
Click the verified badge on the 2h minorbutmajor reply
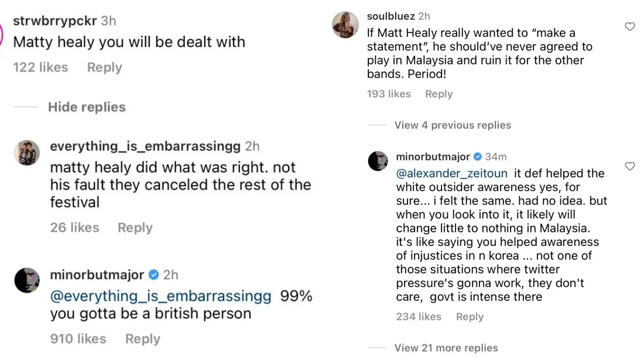pyautogui.click(x=154, y=275)
